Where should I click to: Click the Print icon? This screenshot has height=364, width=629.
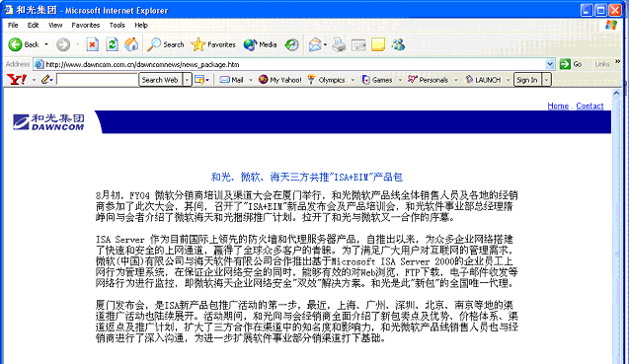point(339,44)
